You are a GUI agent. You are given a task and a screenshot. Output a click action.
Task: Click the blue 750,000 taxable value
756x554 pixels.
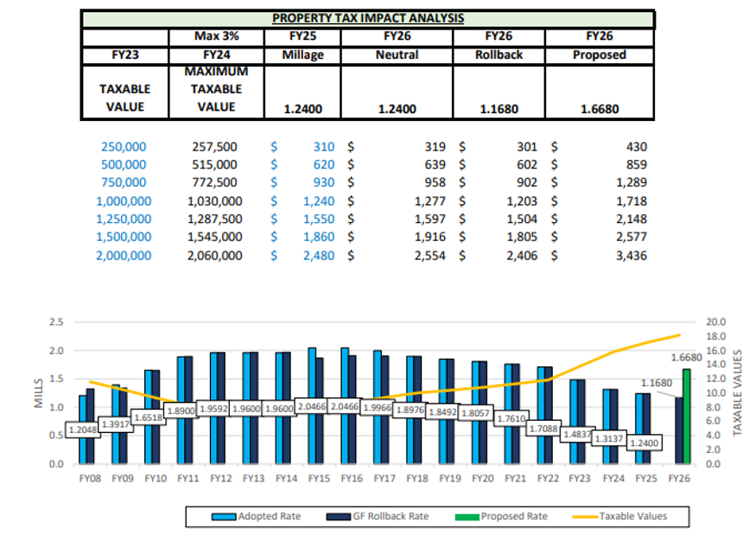(124, 182)
